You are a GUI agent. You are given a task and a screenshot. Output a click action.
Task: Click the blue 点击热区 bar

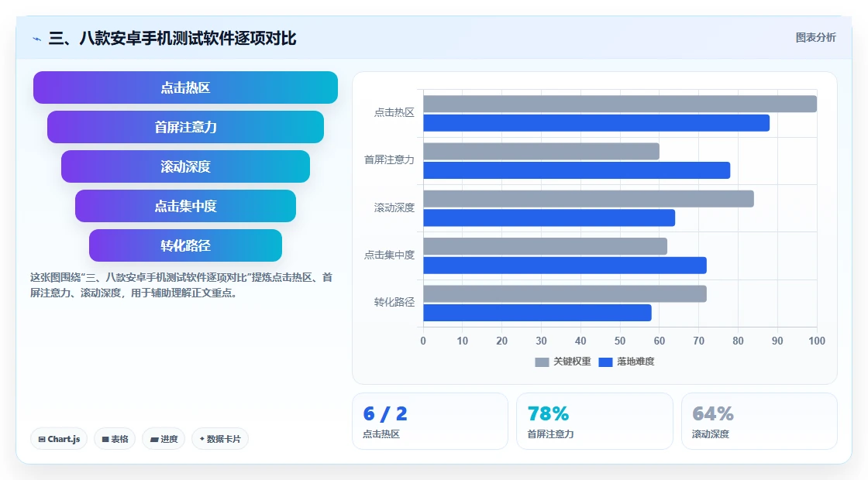(x=596, y=123)
